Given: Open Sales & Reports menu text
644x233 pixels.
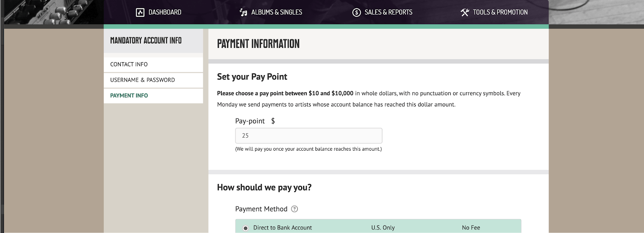Looking at the screenshot, I should click(x=388, y=12).
